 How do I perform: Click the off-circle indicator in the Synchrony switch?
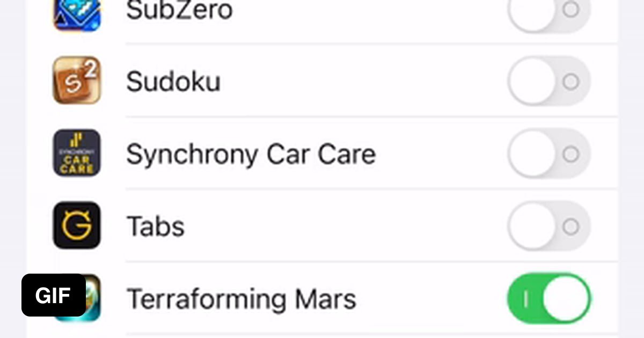(570, 155)
